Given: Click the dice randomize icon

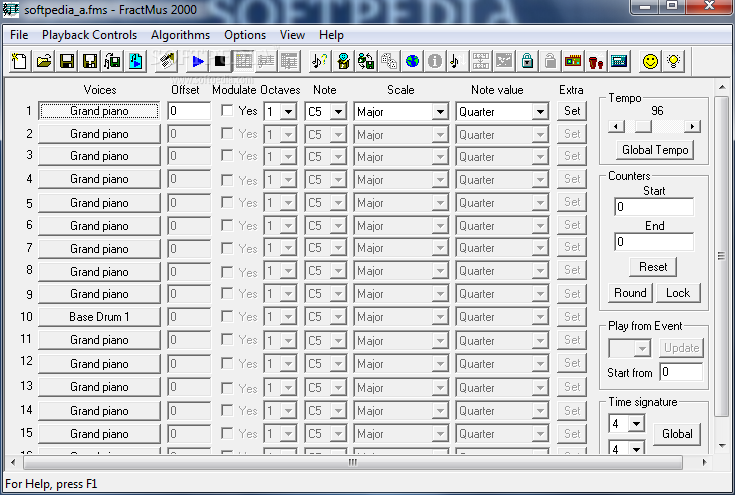Looking at the screenshot, I should [x=389, y=61].
